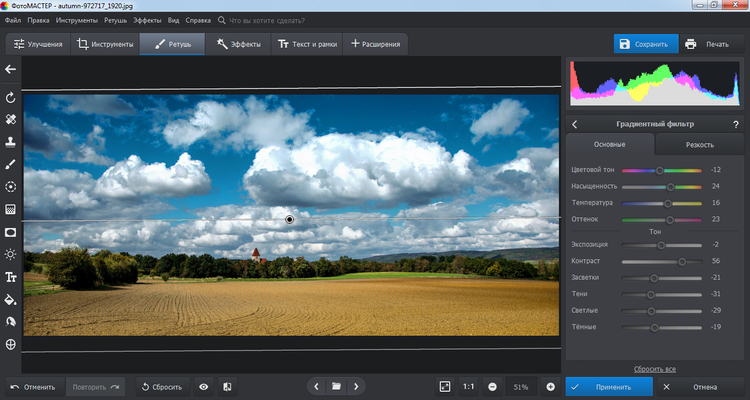Set zoom to 1:1 actual size

coord(468,386)
